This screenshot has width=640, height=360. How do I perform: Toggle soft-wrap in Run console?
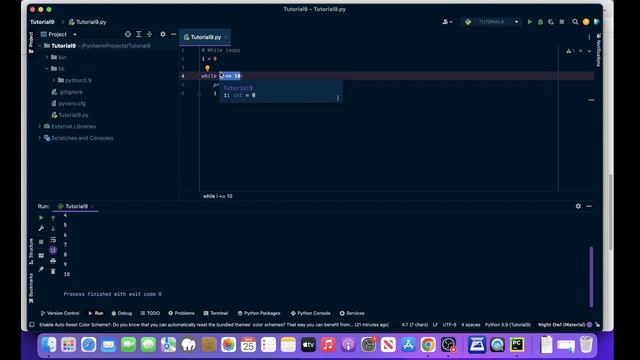click(x=53, y=240)
